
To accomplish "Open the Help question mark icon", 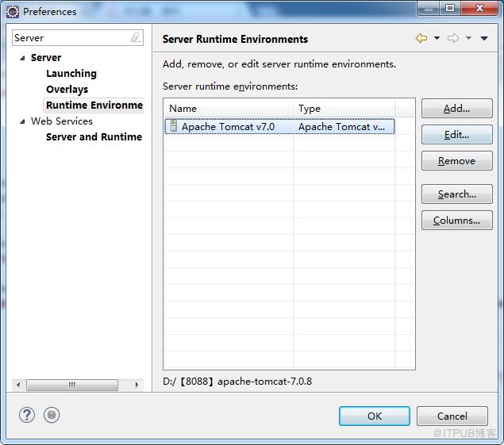I will [27, 415].
